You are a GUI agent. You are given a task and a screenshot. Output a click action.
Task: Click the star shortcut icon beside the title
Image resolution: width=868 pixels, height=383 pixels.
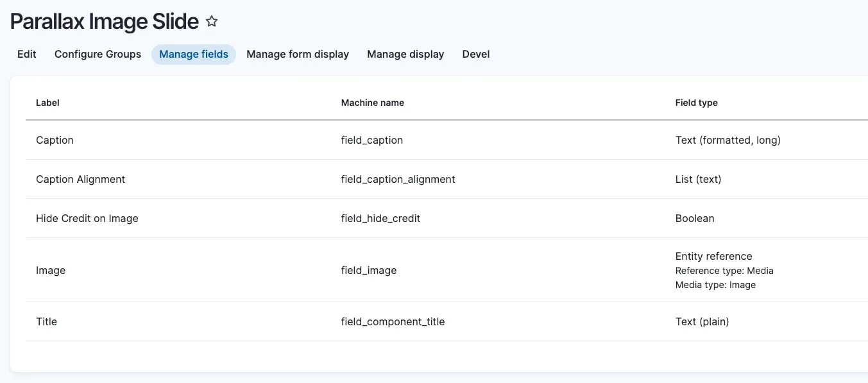[212, 22]
